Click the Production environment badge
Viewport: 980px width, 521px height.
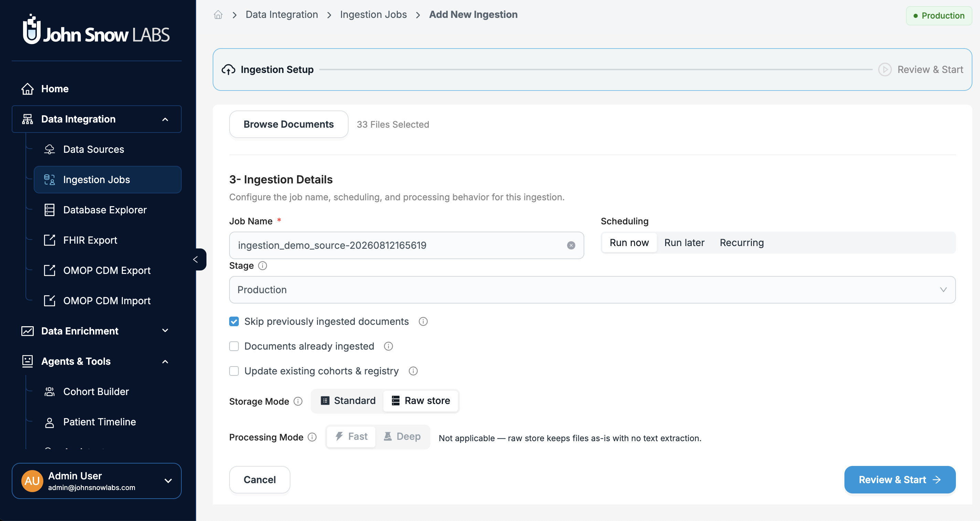click(x=938, y=16)
